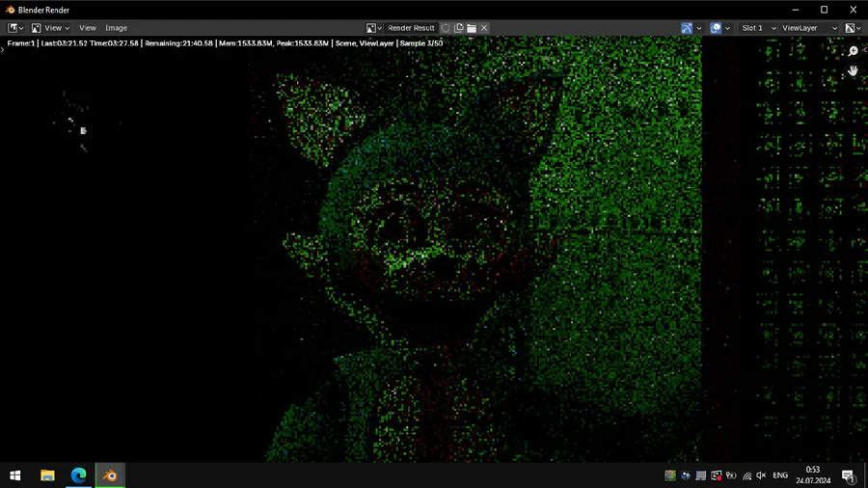The height and width of the screenshot is (488, 868).
Task: Open the display channels dropdown
Action: click(x=854, y=28)
